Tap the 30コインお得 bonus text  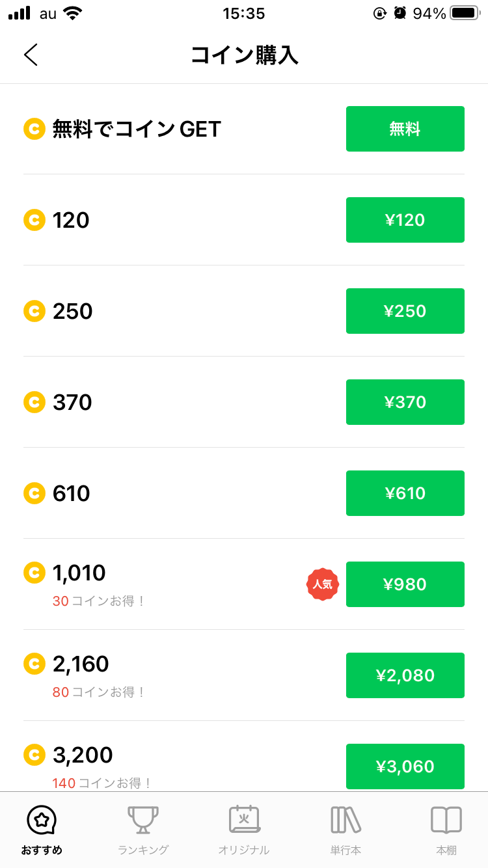coord(98,601)
